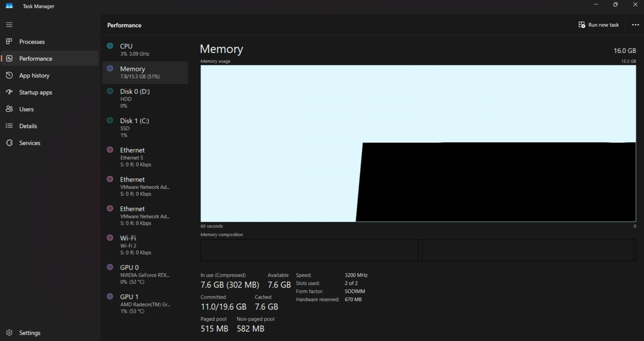Select the Wi-Fi 2 adapter entry
Image resolution: width=644 pixels, height=341 pixels.
click(145, 245)
